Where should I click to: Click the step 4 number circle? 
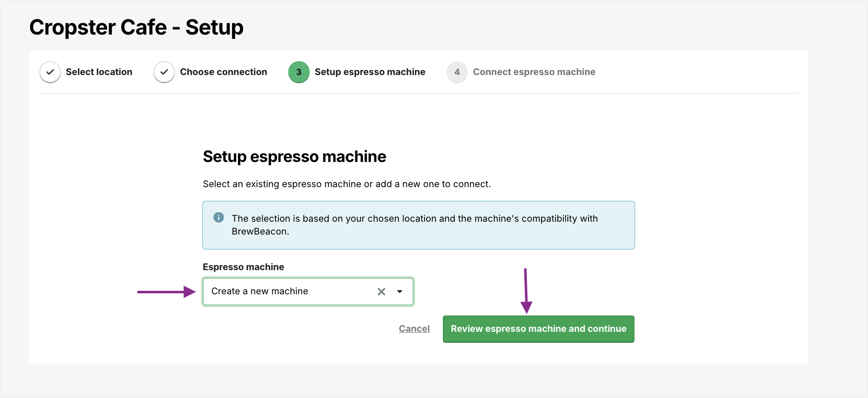457,72
